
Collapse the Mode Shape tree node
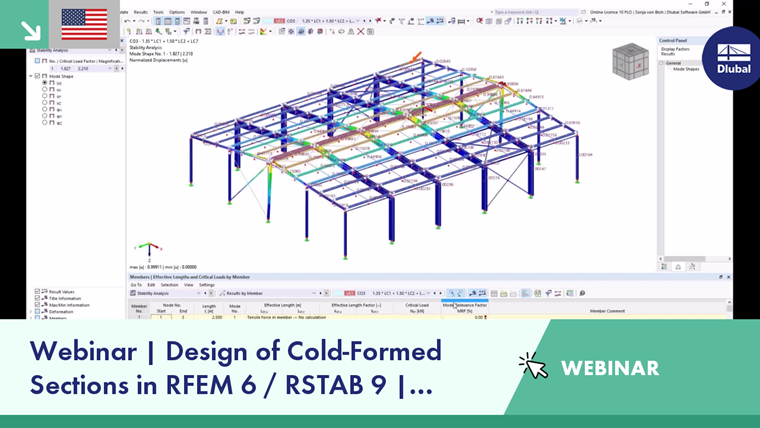pyautogui.click(x=31, y=76)
